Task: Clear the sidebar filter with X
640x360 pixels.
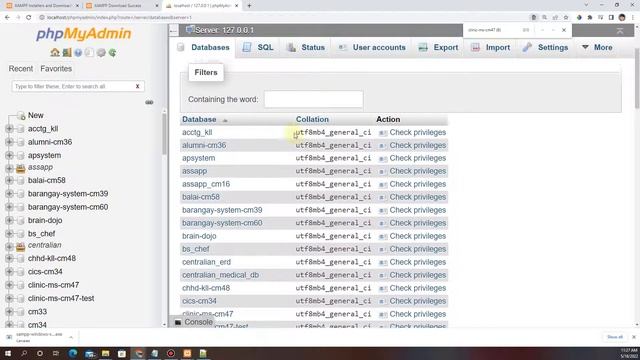Action: [138, 87]
